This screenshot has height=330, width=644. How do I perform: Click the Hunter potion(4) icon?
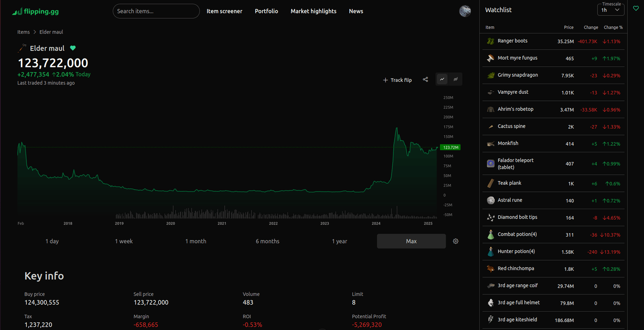point(491,251)
